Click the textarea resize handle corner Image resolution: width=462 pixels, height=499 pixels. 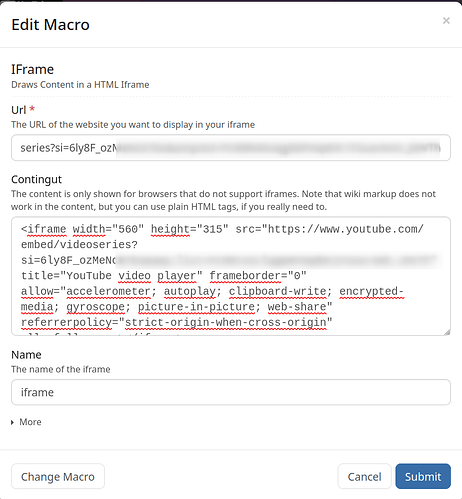tap(447, 332)
